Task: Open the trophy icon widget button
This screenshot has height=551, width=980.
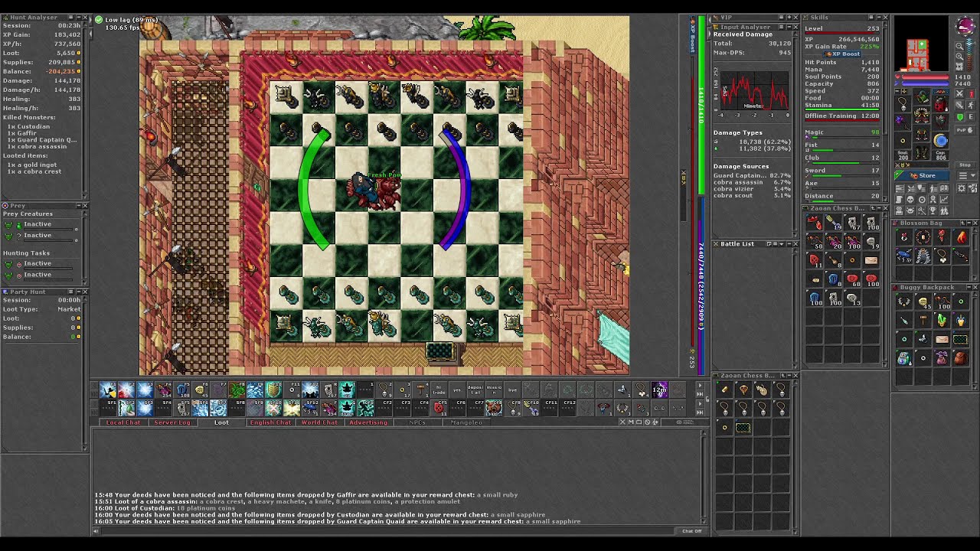Action: point(933,210)
